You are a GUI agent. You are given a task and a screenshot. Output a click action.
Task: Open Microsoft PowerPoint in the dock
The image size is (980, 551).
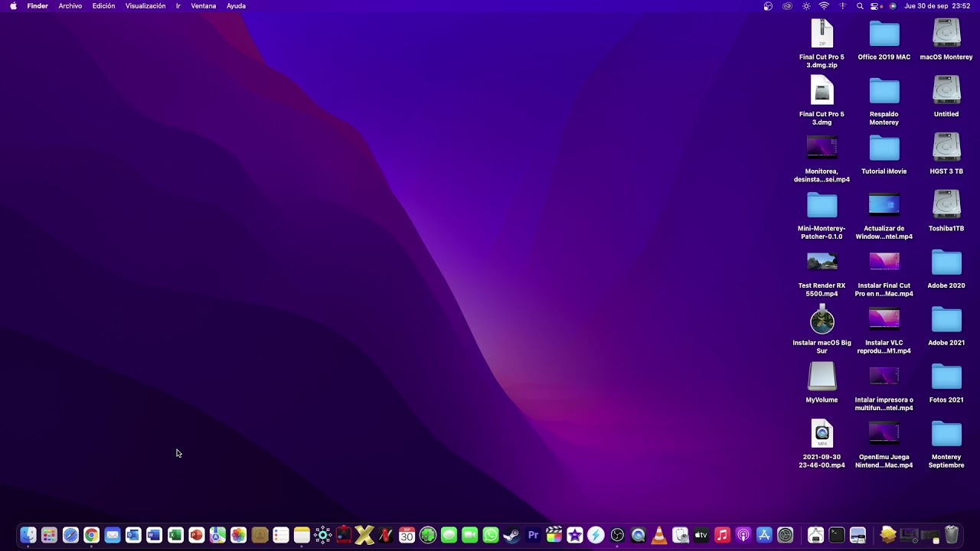pyautogui.click(x=196, y=536)
